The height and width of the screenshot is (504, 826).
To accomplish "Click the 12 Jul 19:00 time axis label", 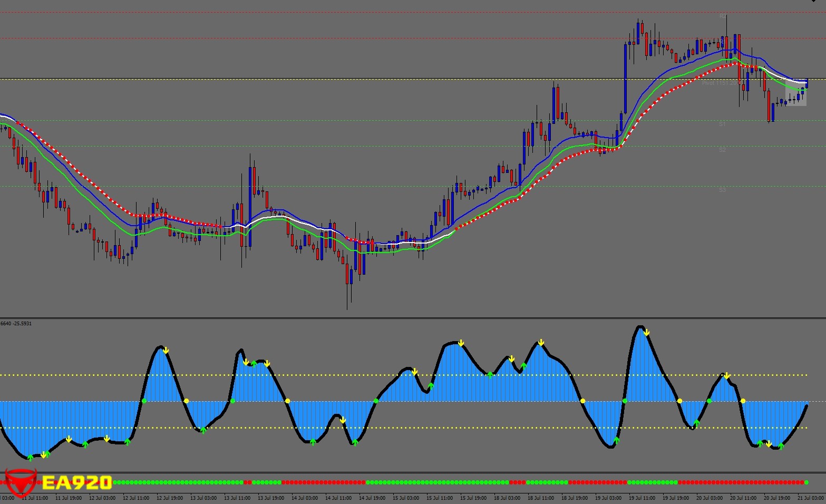I will pyautogui.click(x=169, y=498).
